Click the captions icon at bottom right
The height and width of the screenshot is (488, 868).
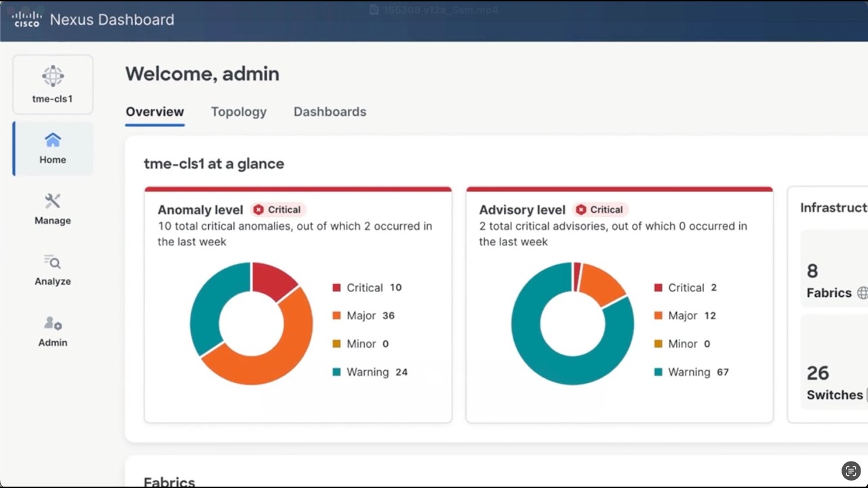tap(851, 470)
